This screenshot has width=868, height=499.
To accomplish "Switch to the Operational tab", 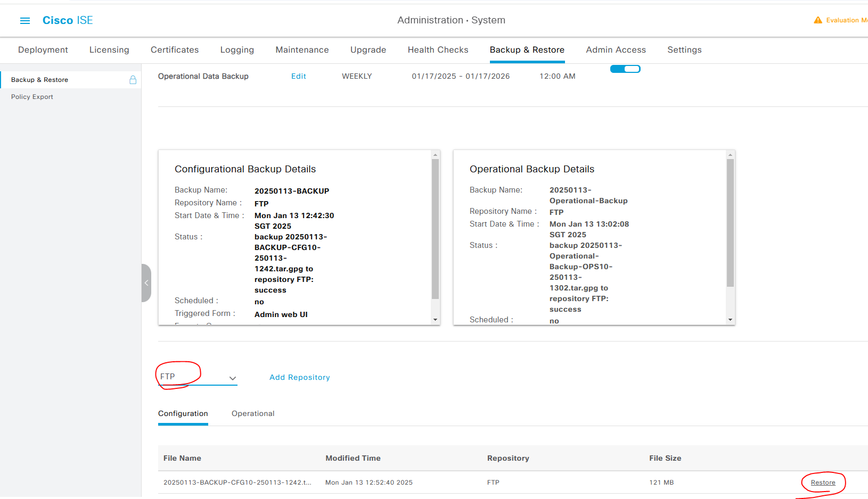I will pyautogui.click(x=253, y=413).
